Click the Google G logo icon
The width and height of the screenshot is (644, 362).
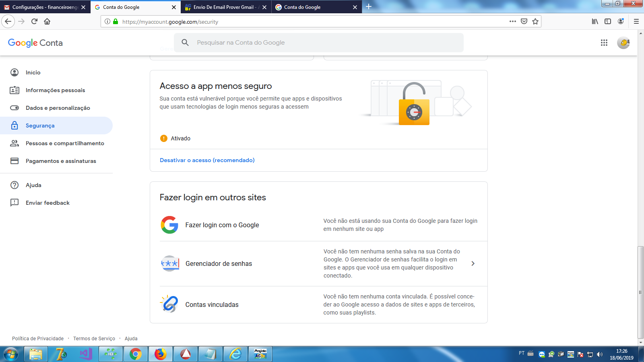point(169,225)
